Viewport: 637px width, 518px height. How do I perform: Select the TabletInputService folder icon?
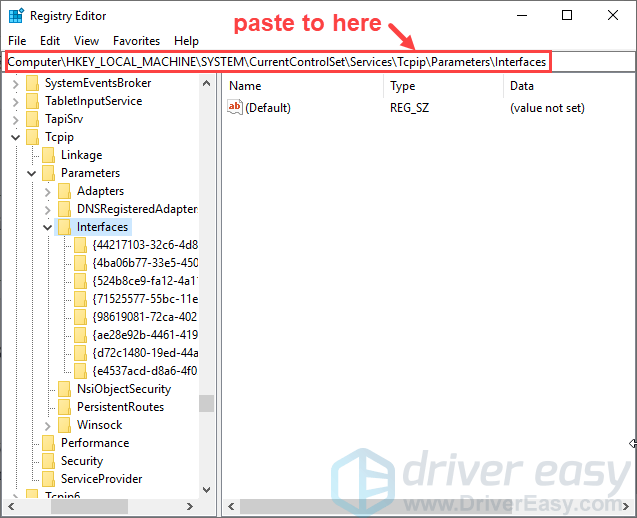32,101
